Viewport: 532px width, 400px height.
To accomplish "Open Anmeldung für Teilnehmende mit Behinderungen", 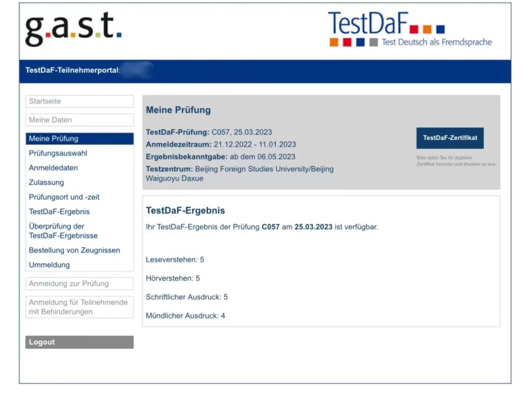I will (x=79, y=307).
